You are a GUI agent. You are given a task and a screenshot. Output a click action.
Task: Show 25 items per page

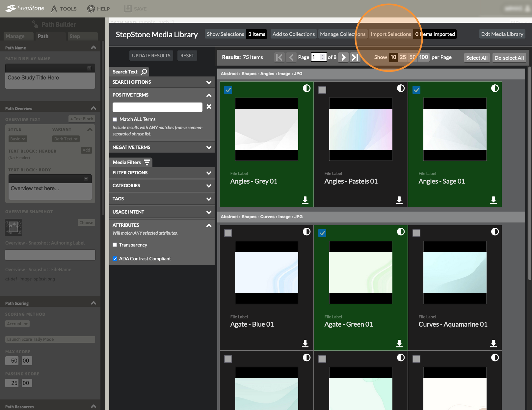[403, 57]
